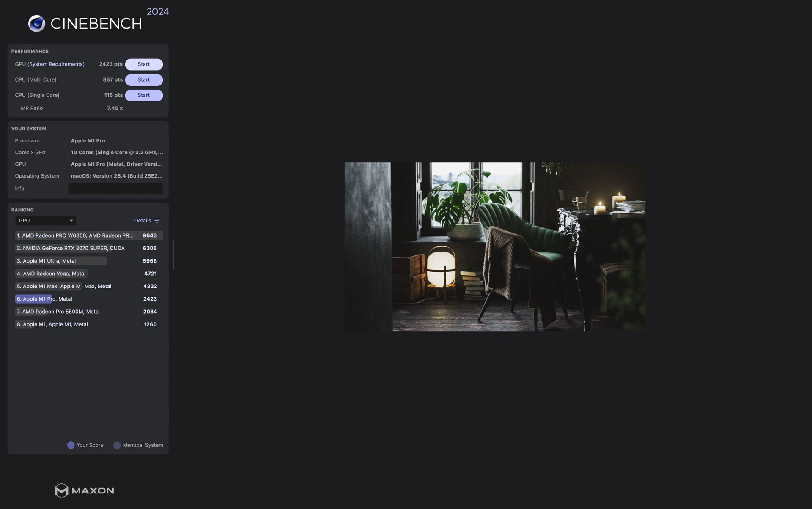Click the Operating System macOS version text
The image size is (812, 509).
(x=117, y=176)
